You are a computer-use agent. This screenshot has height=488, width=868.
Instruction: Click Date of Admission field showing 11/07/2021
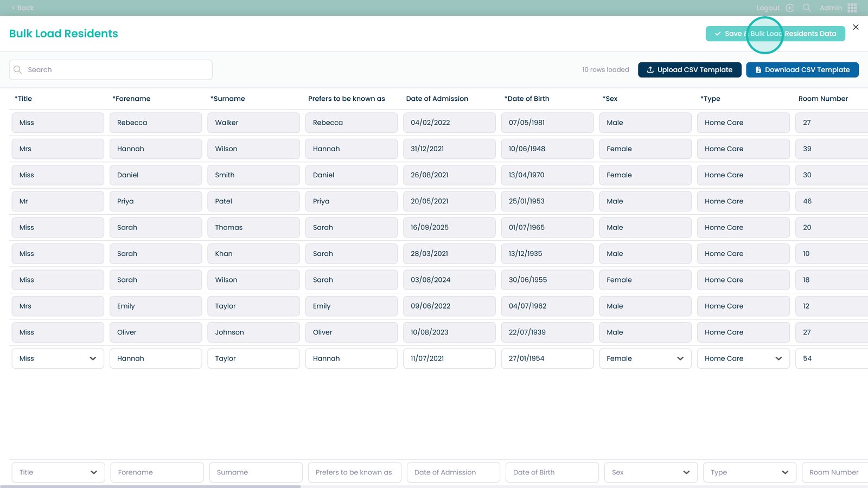[x=449, y=358]
